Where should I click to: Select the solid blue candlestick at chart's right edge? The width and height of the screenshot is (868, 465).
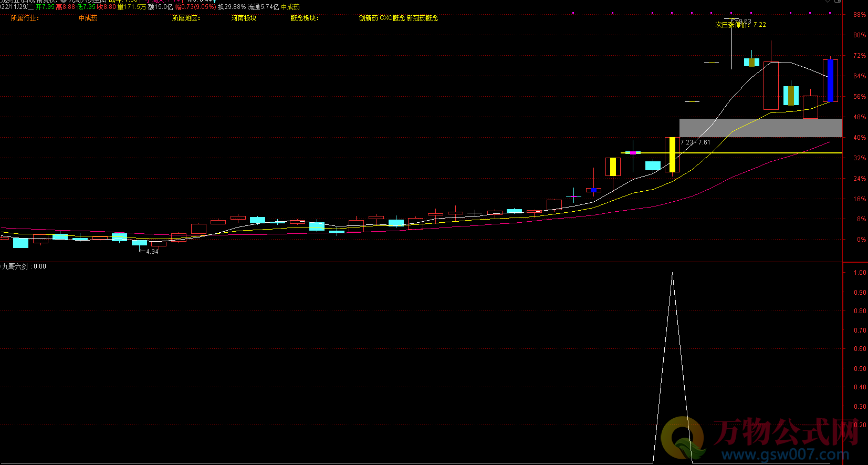pos(830,80)
